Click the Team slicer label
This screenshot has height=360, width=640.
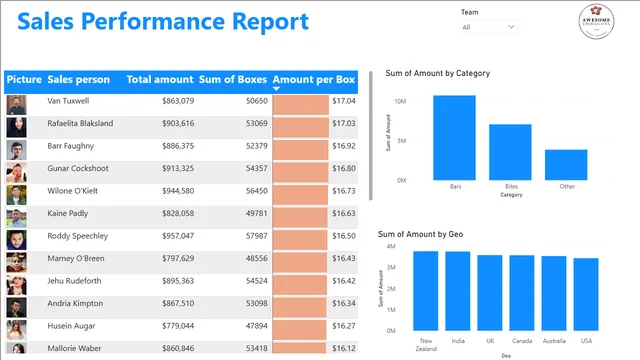(469, 12)
